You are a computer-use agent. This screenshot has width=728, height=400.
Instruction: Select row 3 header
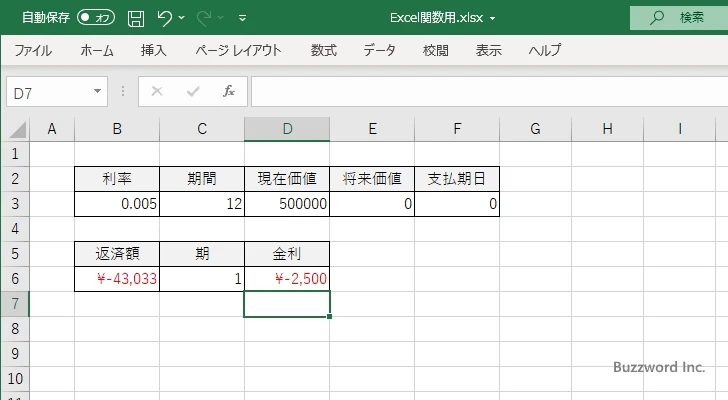pos(15,204)
